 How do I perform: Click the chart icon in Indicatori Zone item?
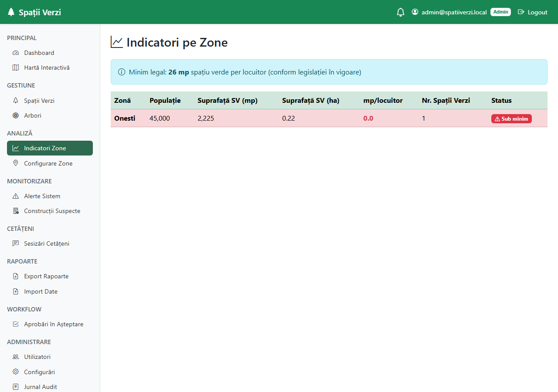click(16, 148)
